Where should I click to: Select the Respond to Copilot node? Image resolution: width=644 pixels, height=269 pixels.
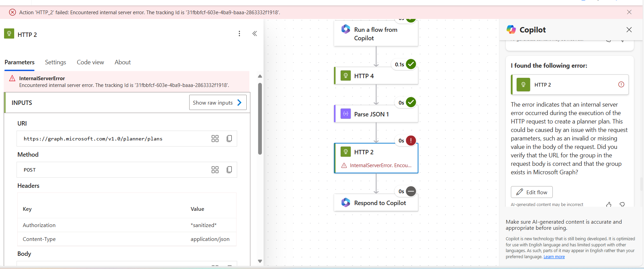pyautogui.click(x=376, y=203)
